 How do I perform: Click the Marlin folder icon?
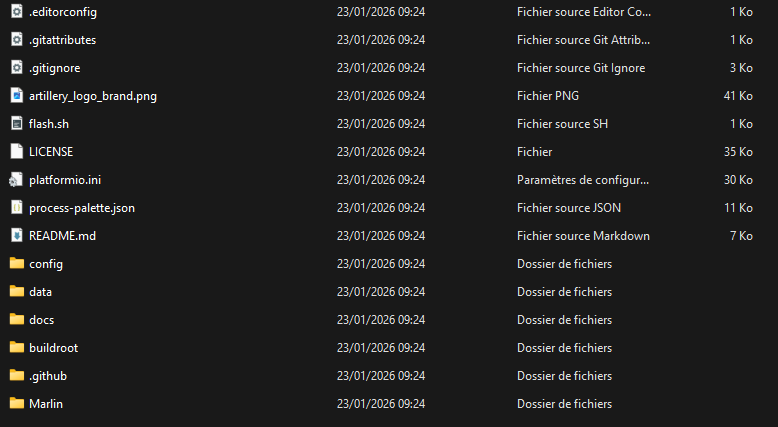(16, 404)
